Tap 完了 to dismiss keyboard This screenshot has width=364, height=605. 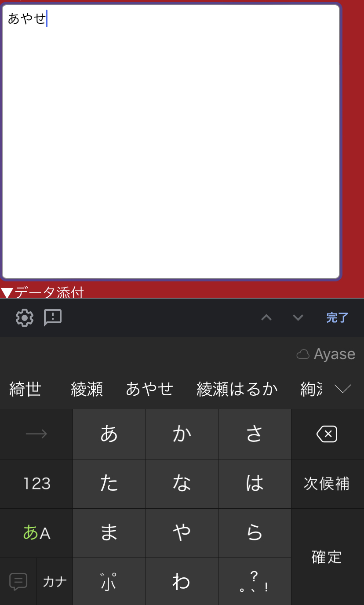tap(337, 317)
